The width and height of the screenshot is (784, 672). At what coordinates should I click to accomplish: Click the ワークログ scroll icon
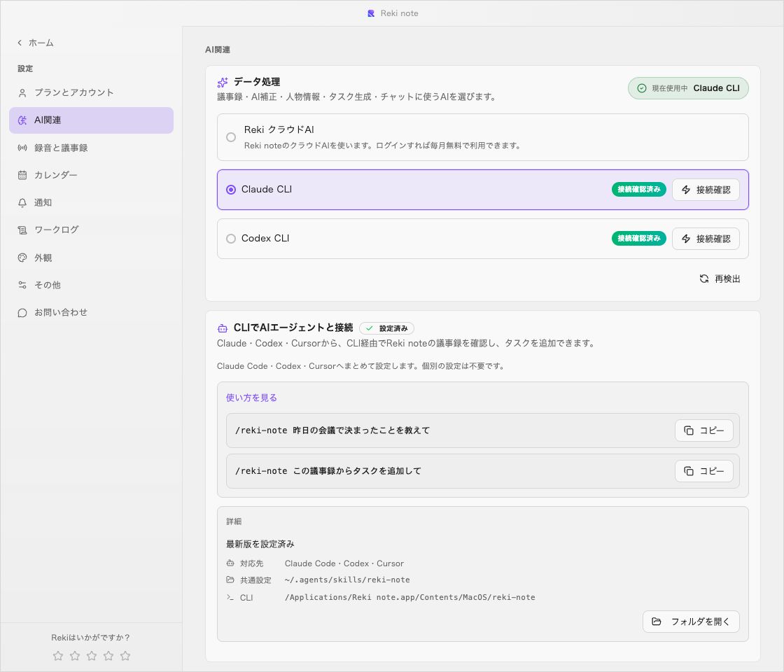pyautogui.click(x=22, y=230)
